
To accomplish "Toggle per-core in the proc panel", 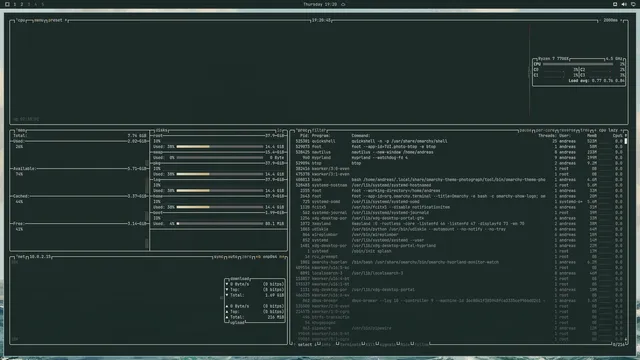I will point(545,130).
